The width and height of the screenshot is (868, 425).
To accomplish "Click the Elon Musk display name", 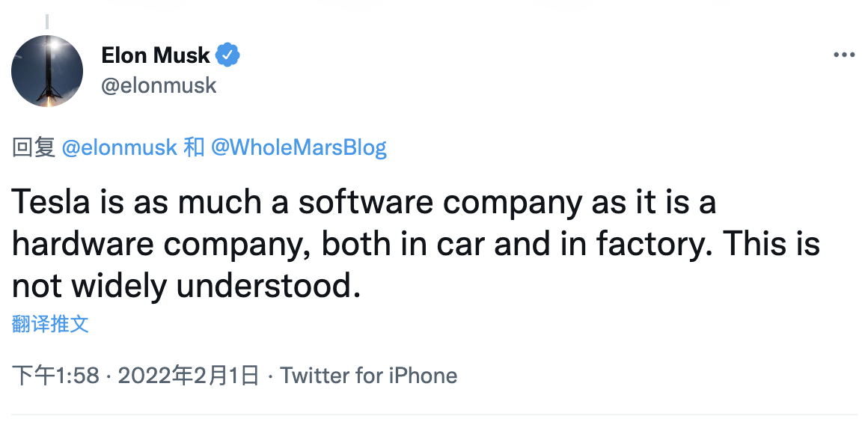I will click(x=156, y=55).
